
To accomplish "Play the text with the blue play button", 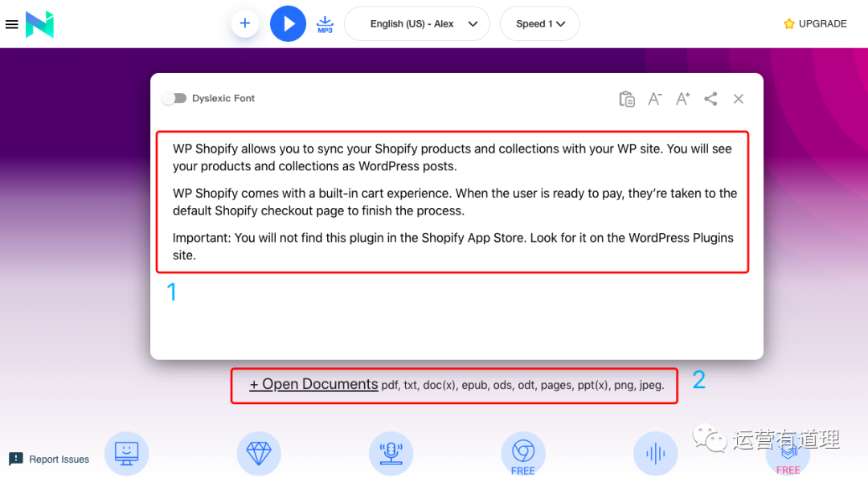I will pyautogui.click(x=288, y=23).
